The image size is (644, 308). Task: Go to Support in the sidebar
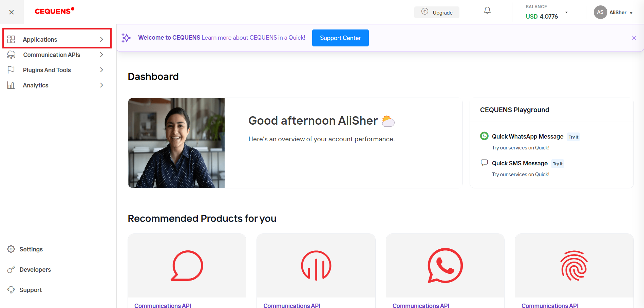point(31,290)
